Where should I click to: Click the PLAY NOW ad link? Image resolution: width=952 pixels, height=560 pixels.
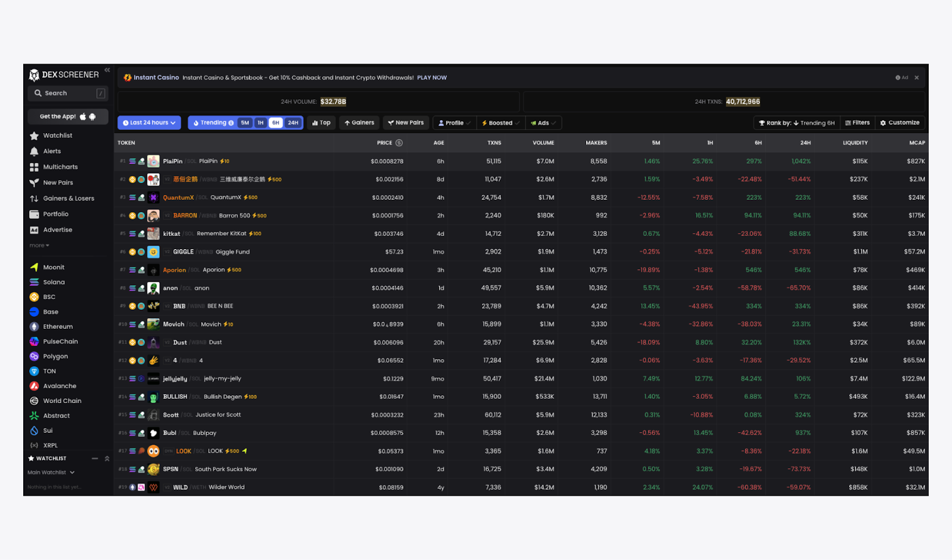tap(432, 77)
